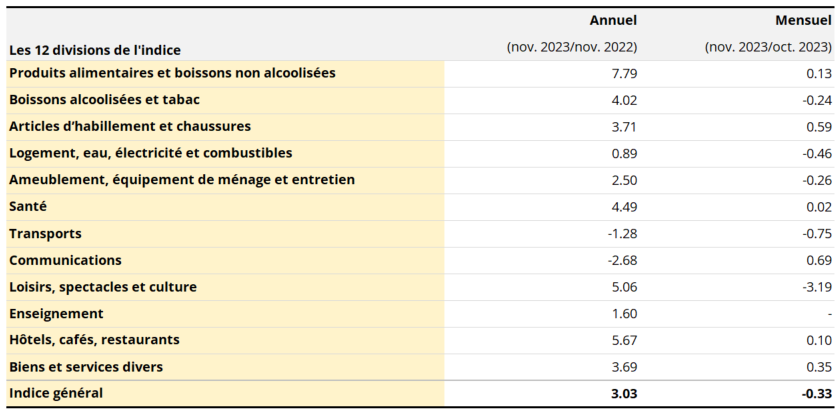Click the Mensuel column header
Viewport: 840px width, 414px height.
(x=803, y=20)
